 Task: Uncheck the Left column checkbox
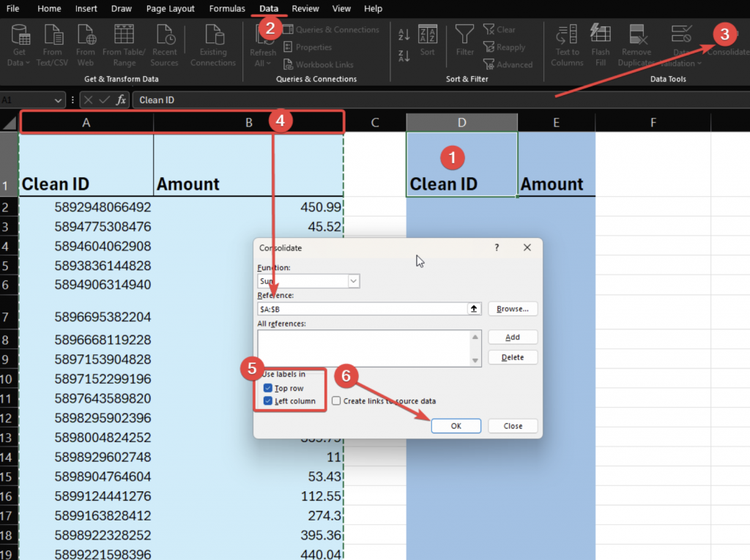tap(268, 401)
